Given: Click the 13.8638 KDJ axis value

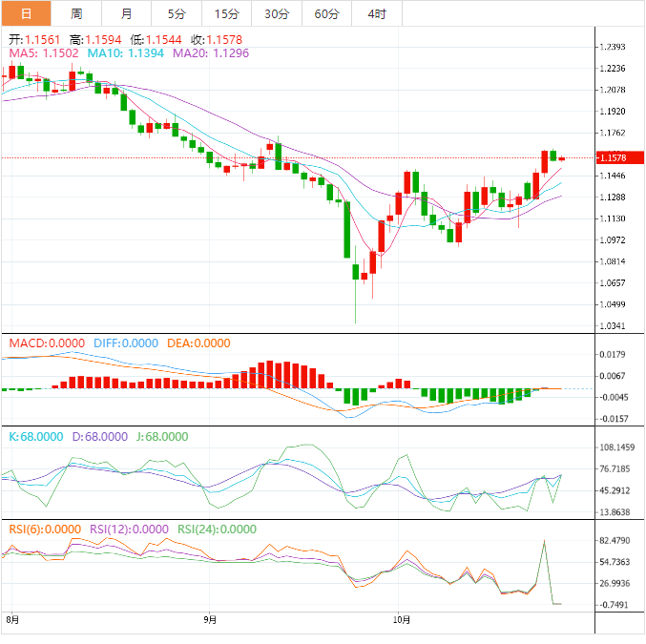Looking at the screenshot, I should coord(615,512).
